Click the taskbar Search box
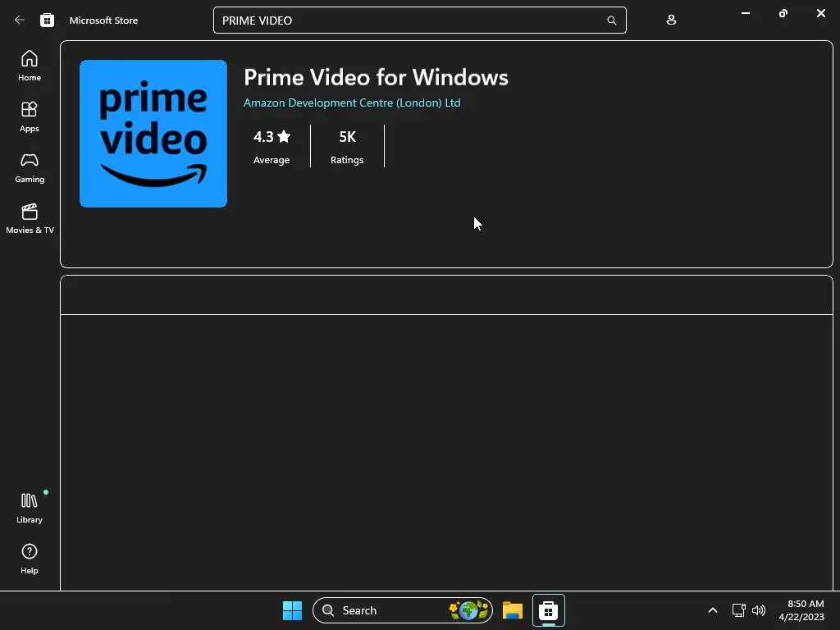 point(402,610)
